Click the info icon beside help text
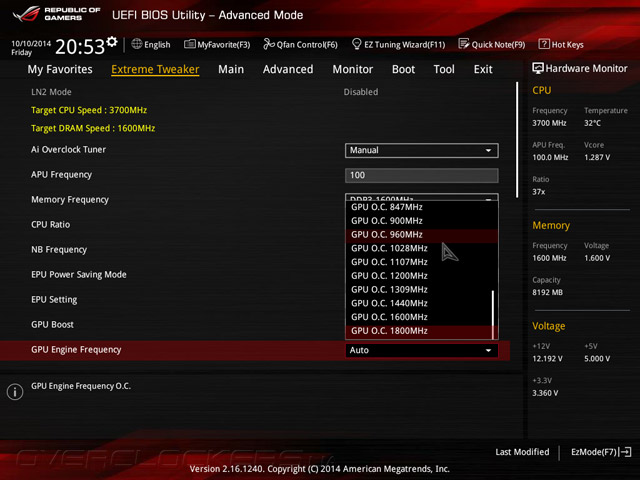 pos(15,392)
